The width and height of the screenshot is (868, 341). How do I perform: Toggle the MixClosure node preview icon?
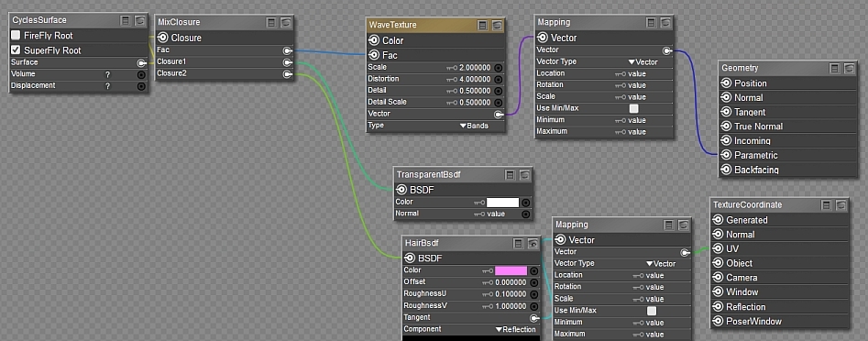pyautogui.click(x=286, y=22)
